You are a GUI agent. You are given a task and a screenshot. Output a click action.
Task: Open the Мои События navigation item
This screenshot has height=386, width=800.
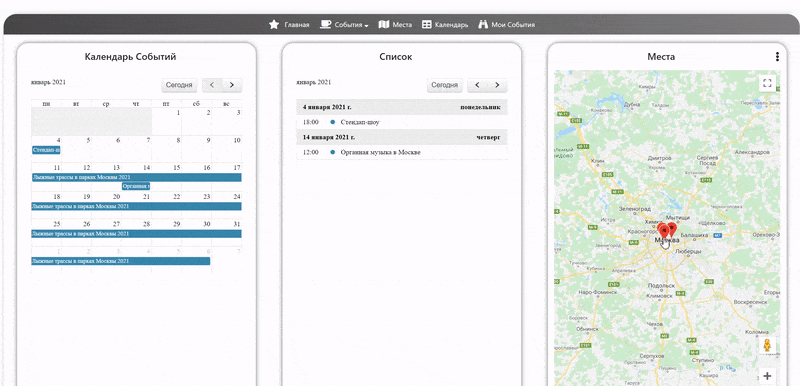pyautogui.click(x=513, y=24)
